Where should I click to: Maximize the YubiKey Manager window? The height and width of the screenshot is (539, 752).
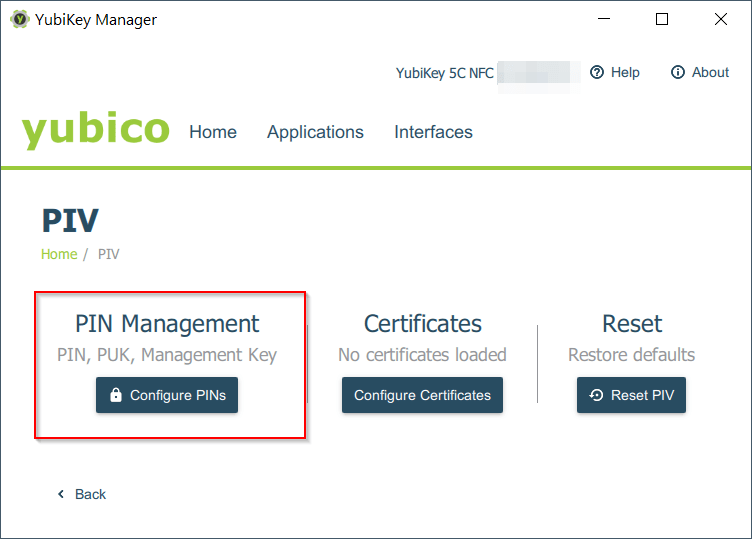[x=662, y=19]
